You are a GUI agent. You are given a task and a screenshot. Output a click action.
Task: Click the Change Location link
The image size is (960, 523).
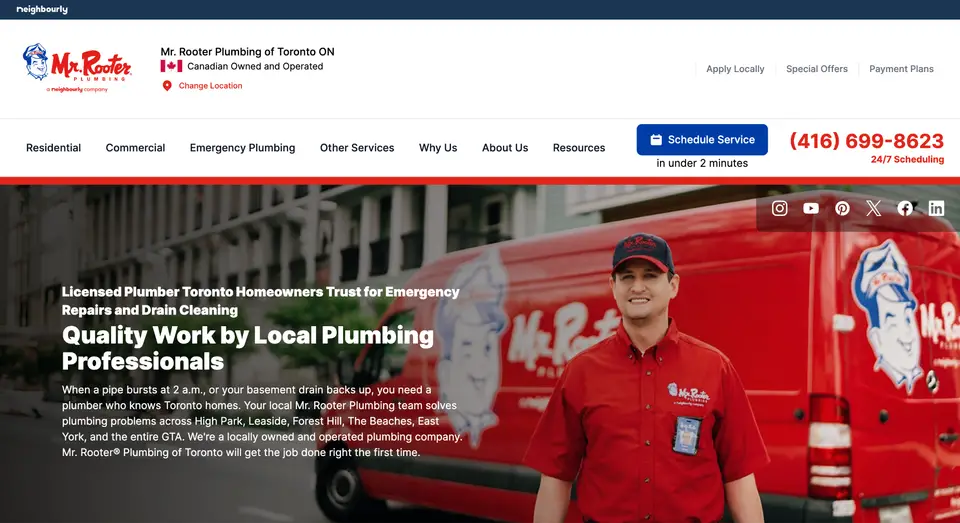point(210,86)
